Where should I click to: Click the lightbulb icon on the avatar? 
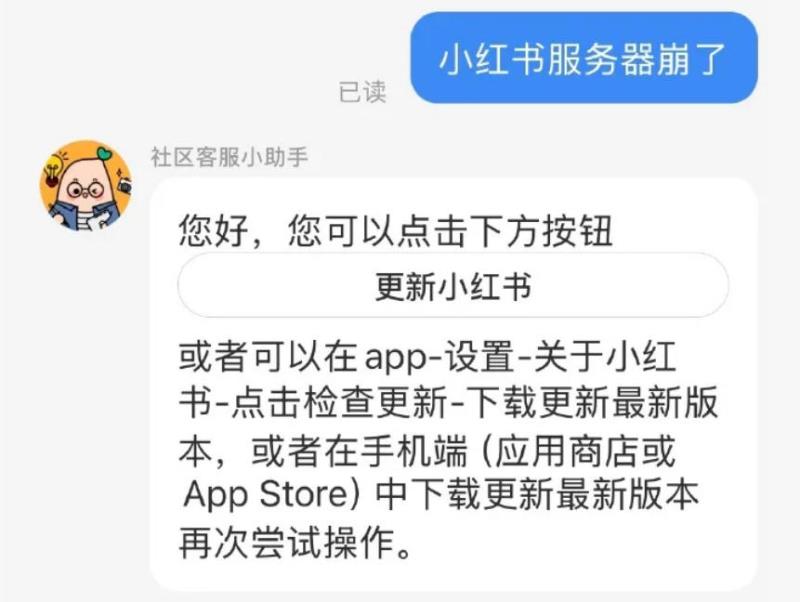pos(53,170)
